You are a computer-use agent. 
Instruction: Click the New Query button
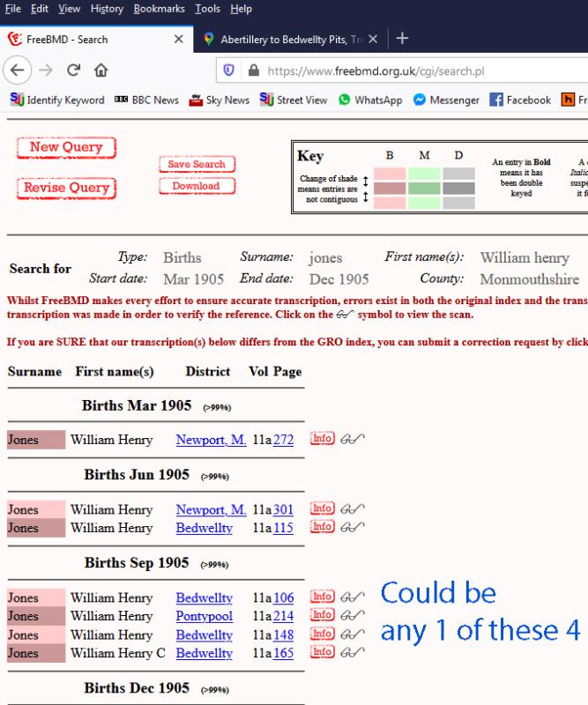point(66,148)
